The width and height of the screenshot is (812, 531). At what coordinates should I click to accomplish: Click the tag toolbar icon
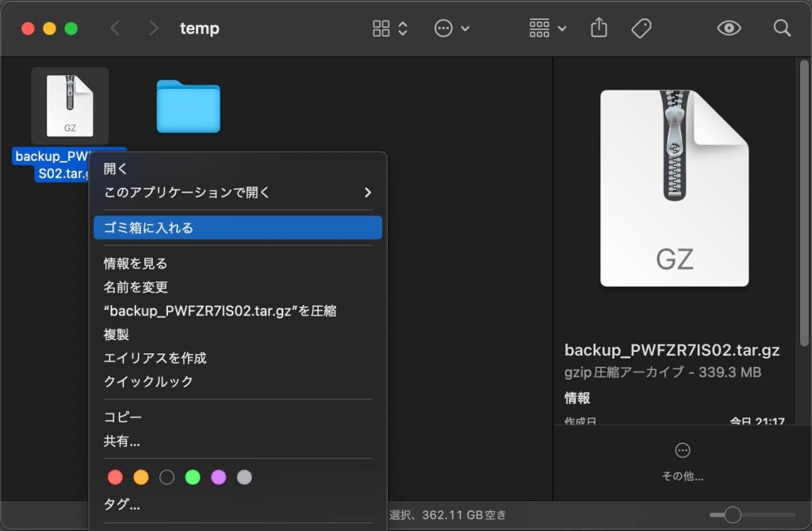[641, 29]
